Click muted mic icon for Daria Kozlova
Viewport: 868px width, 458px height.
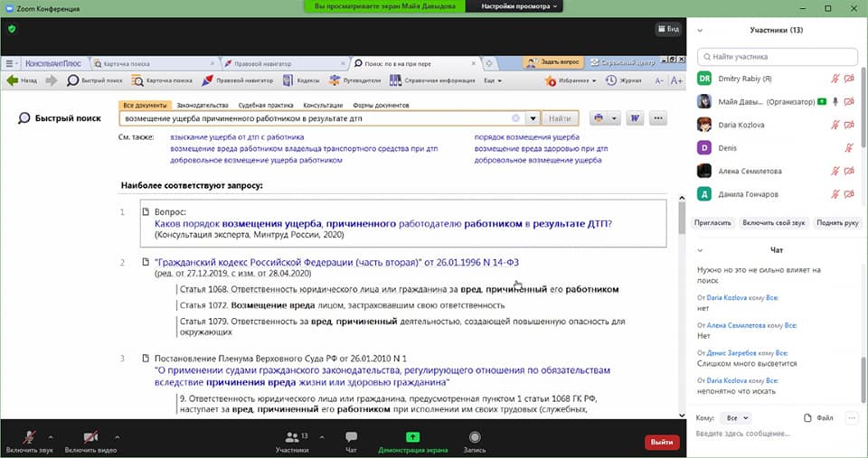coord(835,125)
